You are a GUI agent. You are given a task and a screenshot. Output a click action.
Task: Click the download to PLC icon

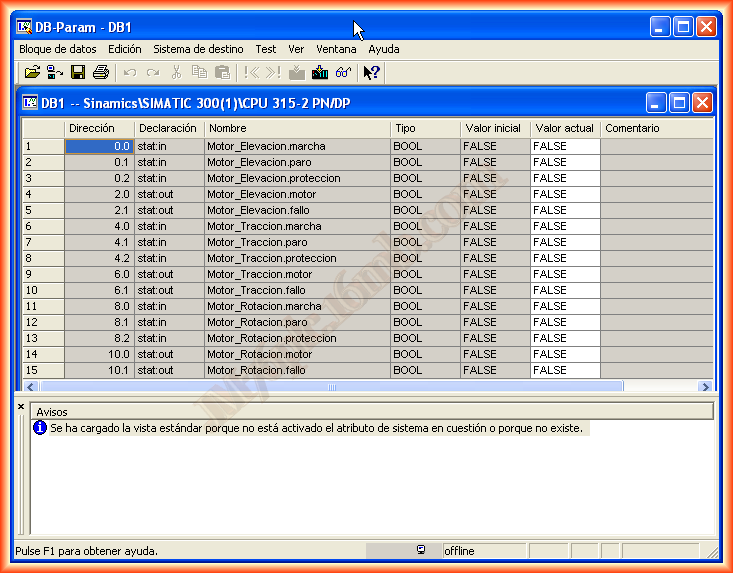320,72
